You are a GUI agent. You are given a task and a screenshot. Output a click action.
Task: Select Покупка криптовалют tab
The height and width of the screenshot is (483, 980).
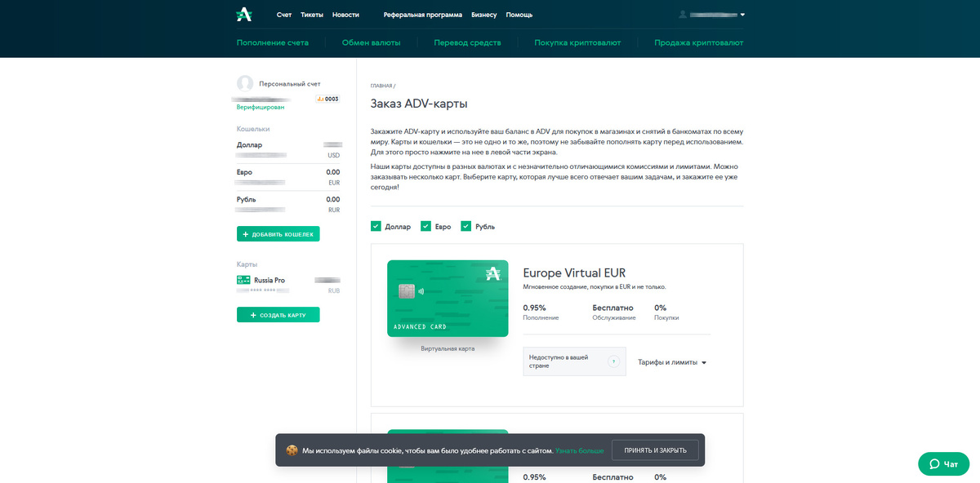point(577,42)
